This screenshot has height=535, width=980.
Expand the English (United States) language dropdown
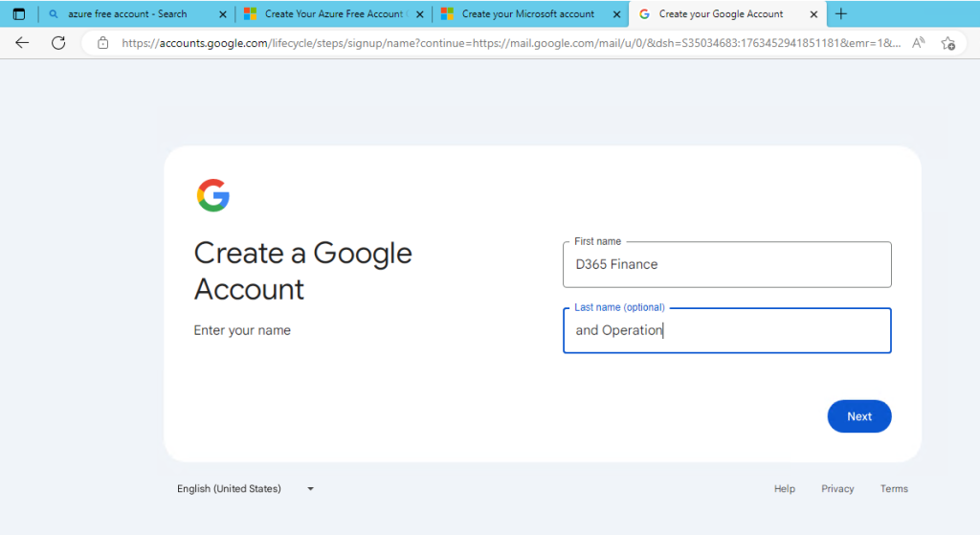[x=246, y=489]
